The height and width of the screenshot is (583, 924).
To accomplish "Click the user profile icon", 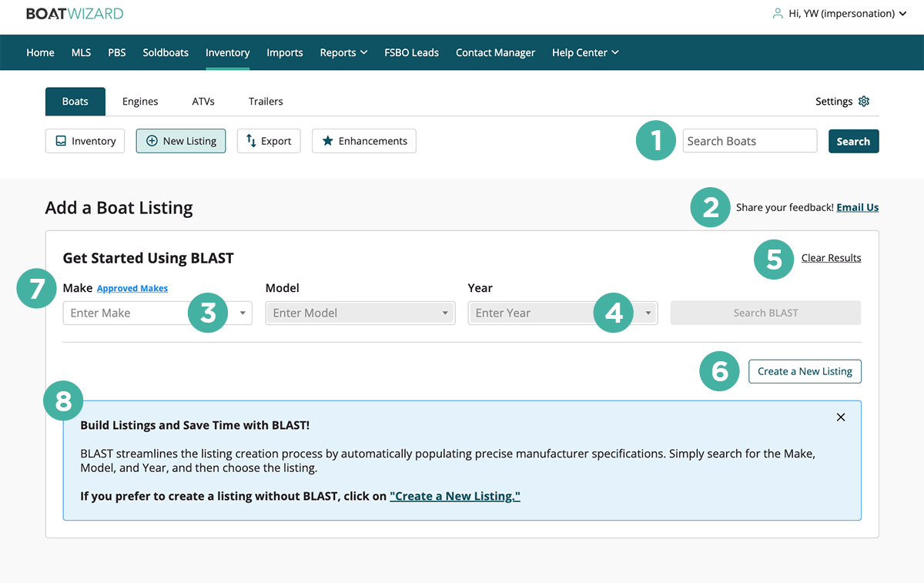I will click(x=778, y=13).
